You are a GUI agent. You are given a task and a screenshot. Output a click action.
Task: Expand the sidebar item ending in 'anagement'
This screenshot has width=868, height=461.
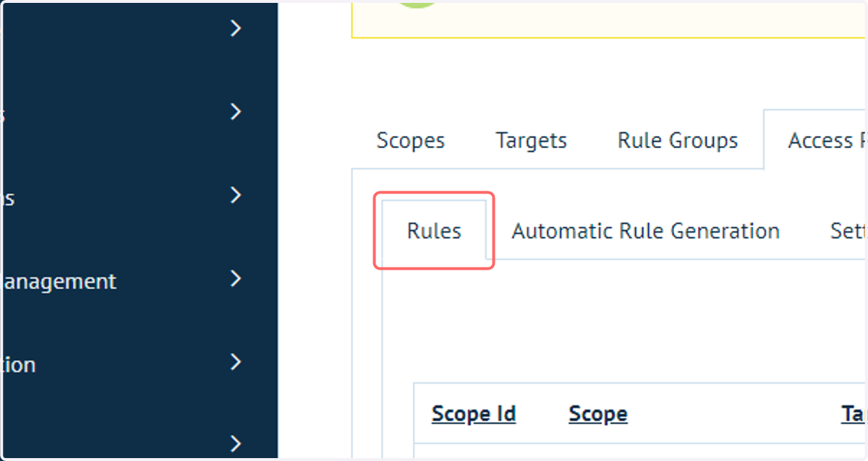235,279
